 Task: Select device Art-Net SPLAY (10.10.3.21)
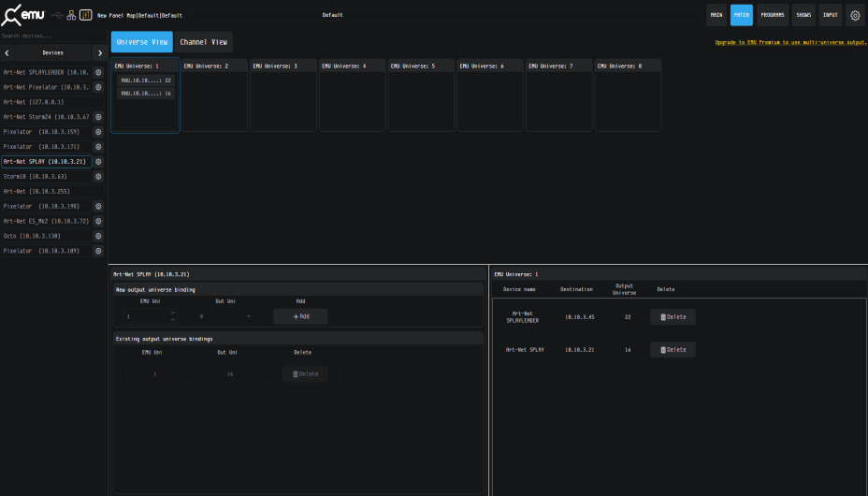click(47, 162)
